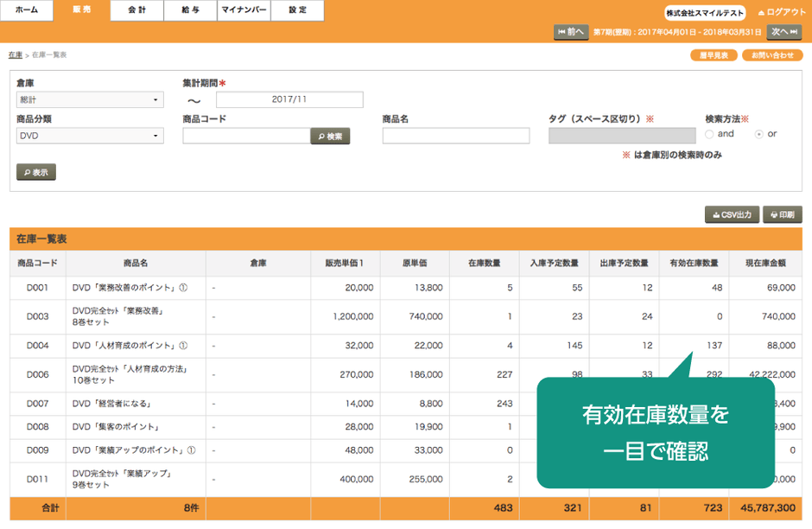
Task: Go to previous period with 前へ
Action: 571,32
